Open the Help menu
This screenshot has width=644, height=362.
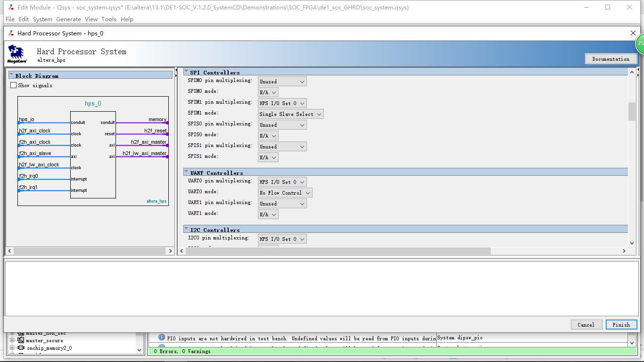[127, 19]
